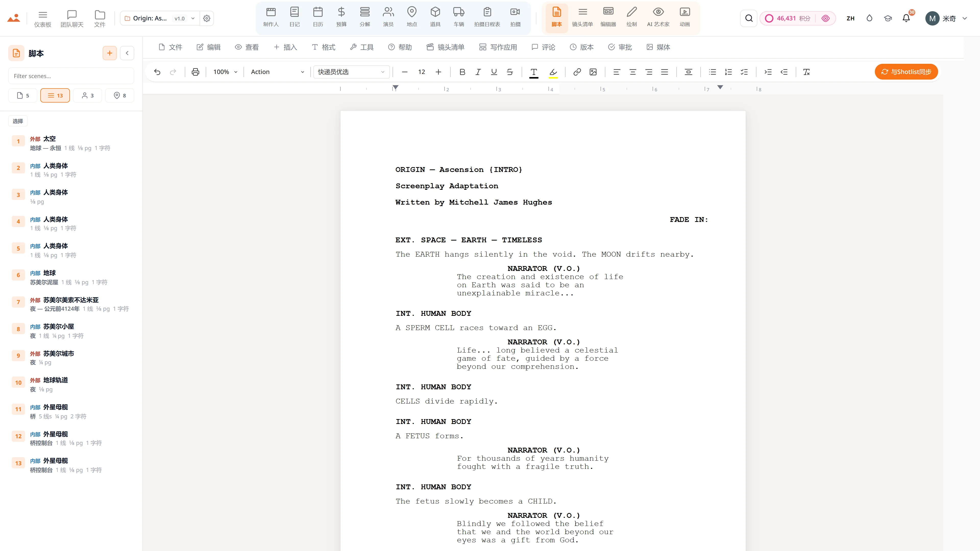Toggle italic formatting
The width and height of the screenshot is (980, 551).
point(478,72)
